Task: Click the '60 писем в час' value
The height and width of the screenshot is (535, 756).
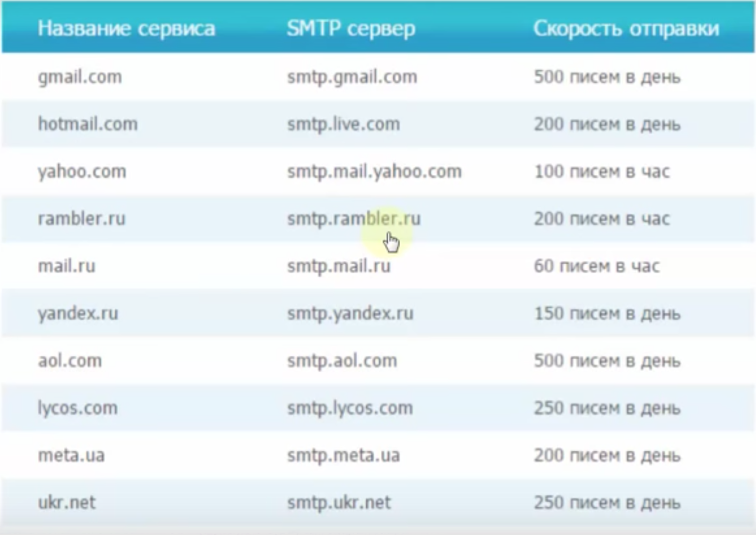Action: tap(597, 266)
